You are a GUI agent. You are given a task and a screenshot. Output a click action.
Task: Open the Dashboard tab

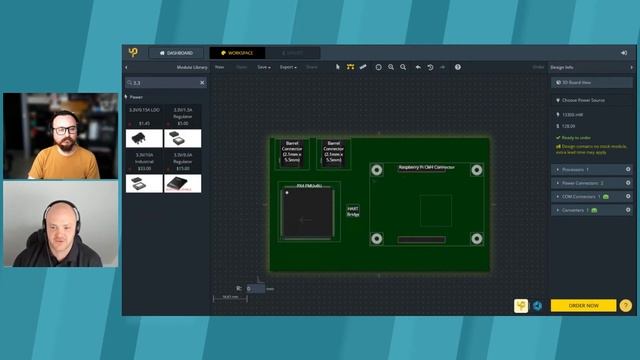pos(176,53)
